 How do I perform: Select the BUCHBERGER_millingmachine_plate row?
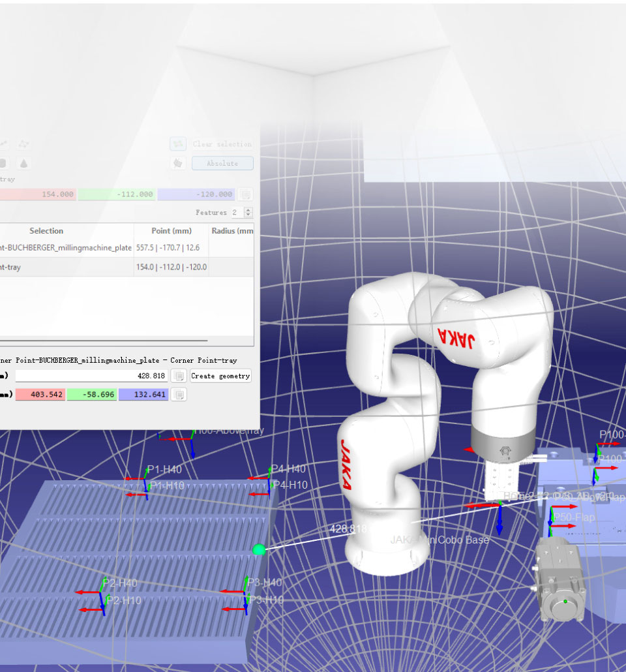(65, 248)
